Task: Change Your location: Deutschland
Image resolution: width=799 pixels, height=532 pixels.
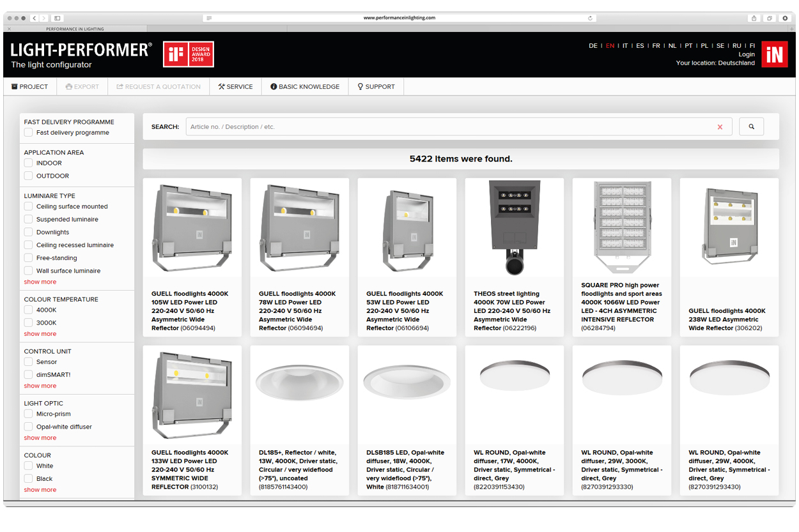Action: (715, 63)
